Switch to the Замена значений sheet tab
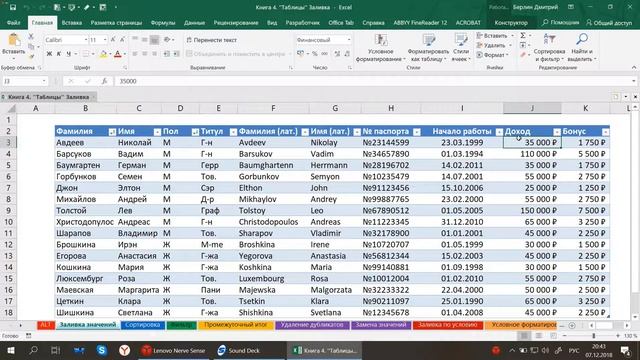Image resolution: width=640 pixels, height=360 pixels. click(x=381, y=325)
